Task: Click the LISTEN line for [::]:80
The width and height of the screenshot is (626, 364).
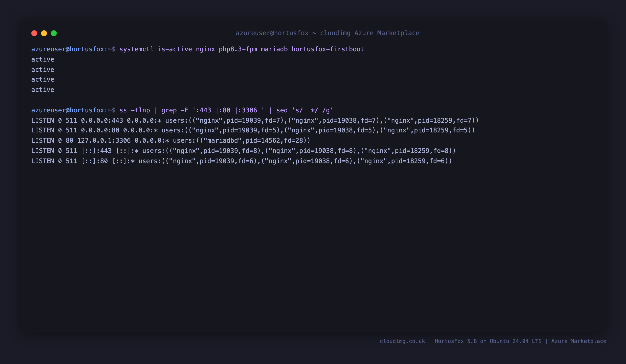Action: (241, 161)
